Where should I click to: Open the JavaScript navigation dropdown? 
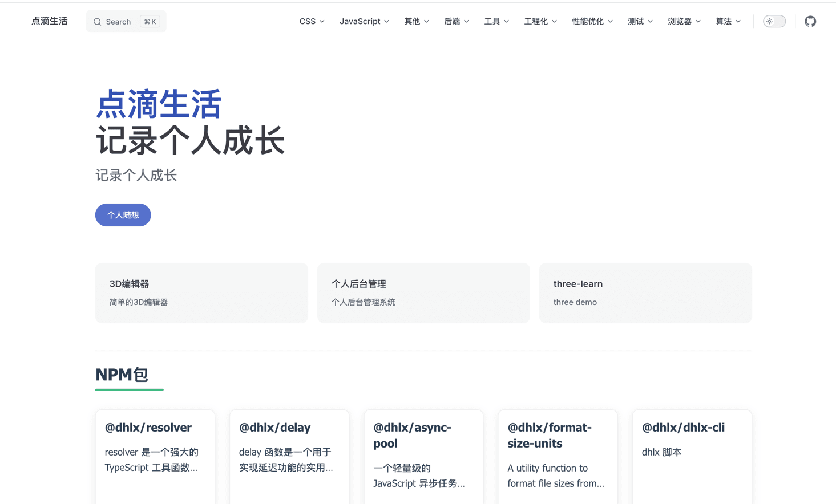click(364, 22)
